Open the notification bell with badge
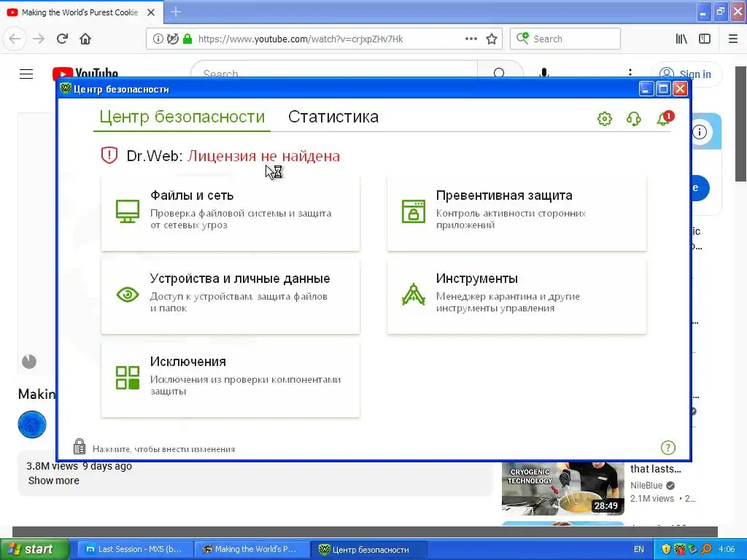Screen dimensions: 747x560 click(x=665, y=118)
